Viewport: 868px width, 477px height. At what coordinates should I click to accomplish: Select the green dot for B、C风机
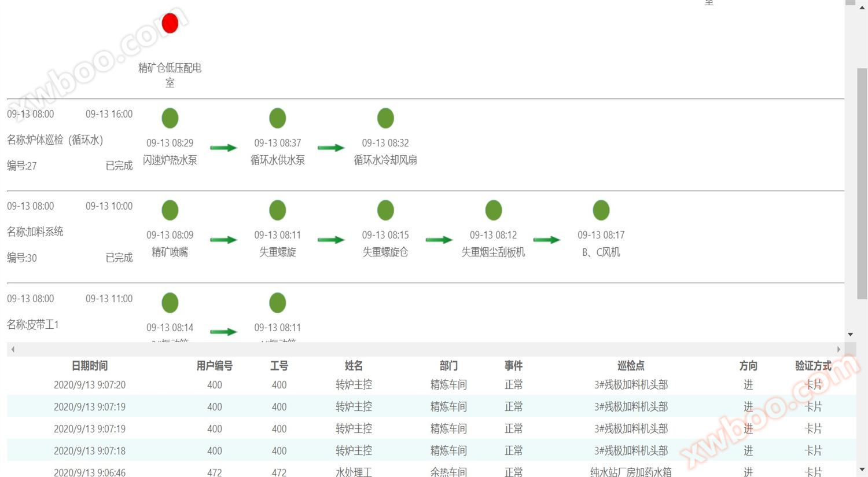[601, 210]
